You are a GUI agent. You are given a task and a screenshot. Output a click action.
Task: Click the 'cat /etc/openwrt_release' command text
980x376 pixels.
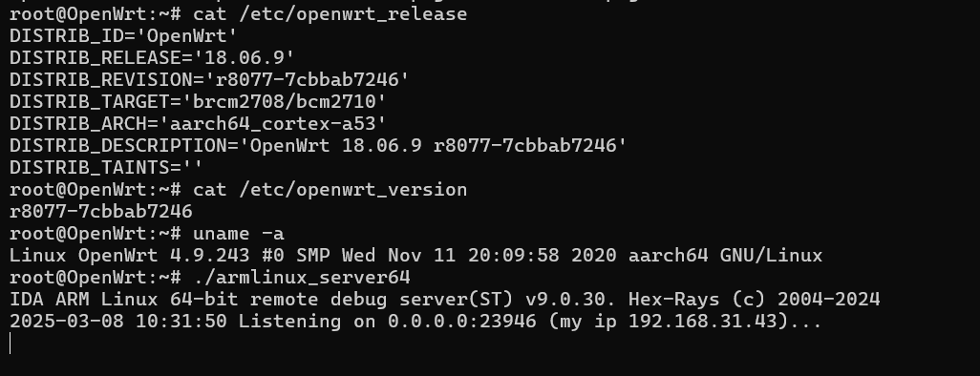(x=330, y=13)
